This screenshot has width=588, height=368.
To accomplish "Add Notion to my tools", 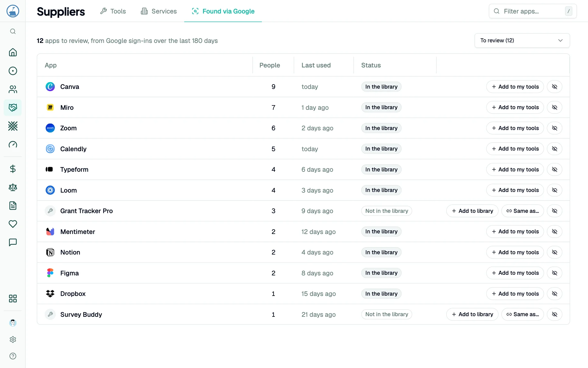I will pyautogui.click(x=515, y=252).
